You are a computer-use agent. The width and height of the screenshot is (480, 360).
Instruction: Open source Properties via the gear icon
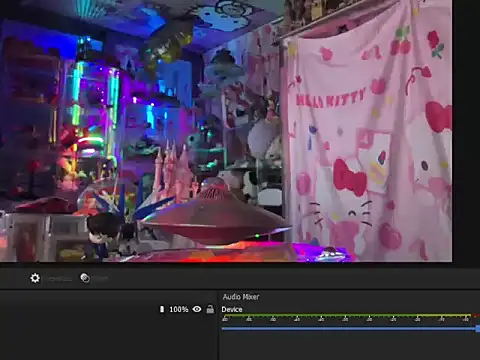pyautogui.click(x=35, y=278)
